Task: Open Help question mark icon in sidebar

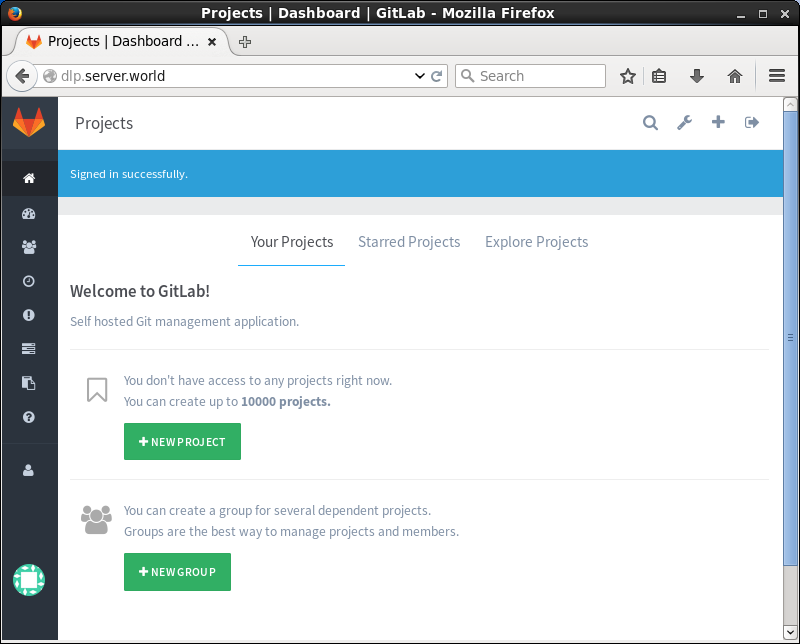Action: (x=29, y=417)
